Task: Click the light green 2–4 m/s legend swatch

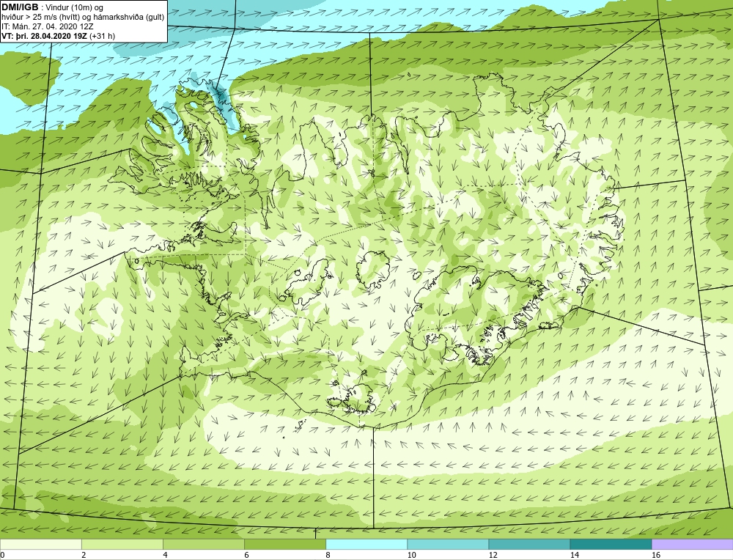Action: 122,544
